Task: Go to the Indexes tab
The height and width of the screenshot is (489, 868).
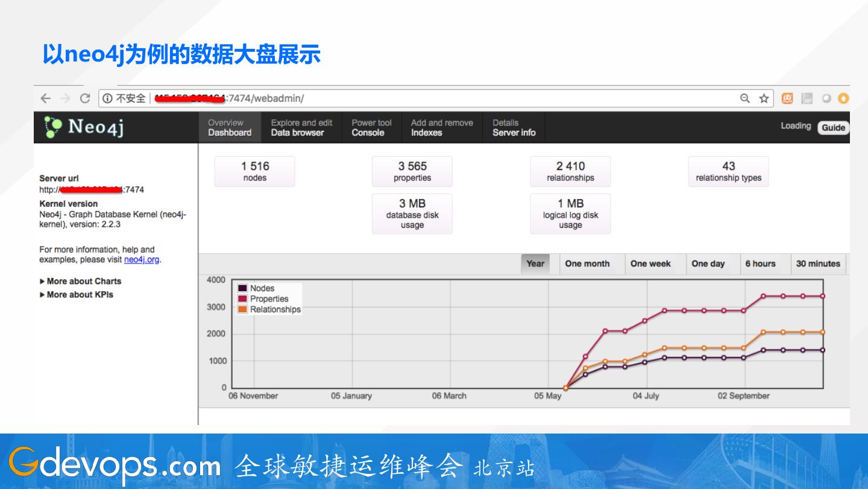Action: click(442, 128)
